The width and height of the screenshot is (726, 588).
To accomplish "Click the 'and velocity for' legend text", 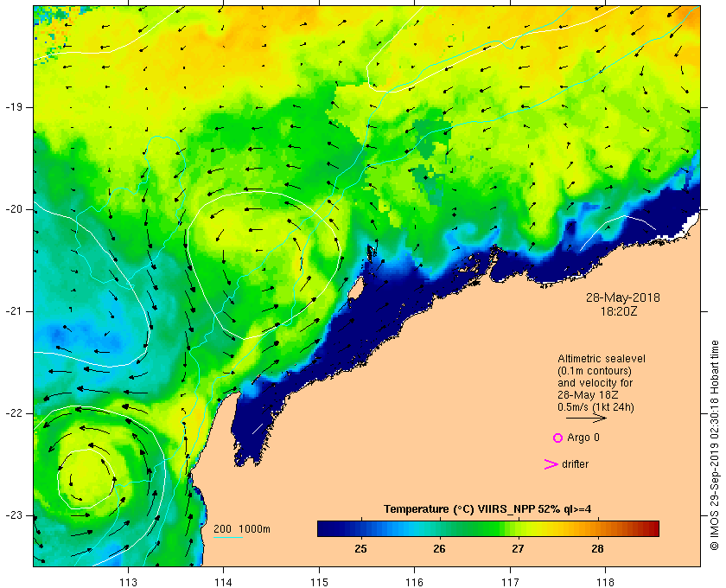I will (595, 383).
